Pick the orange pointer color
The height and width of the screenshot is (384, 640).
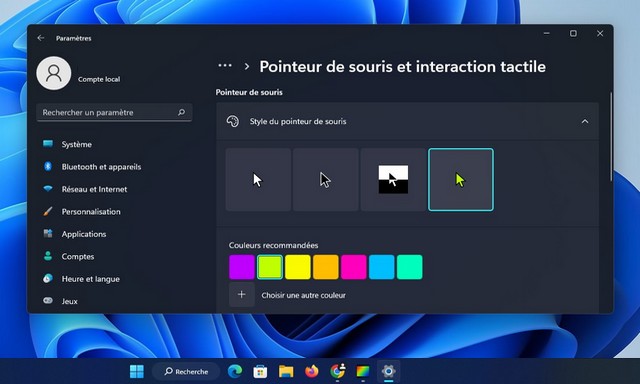(x=326, y=267)
